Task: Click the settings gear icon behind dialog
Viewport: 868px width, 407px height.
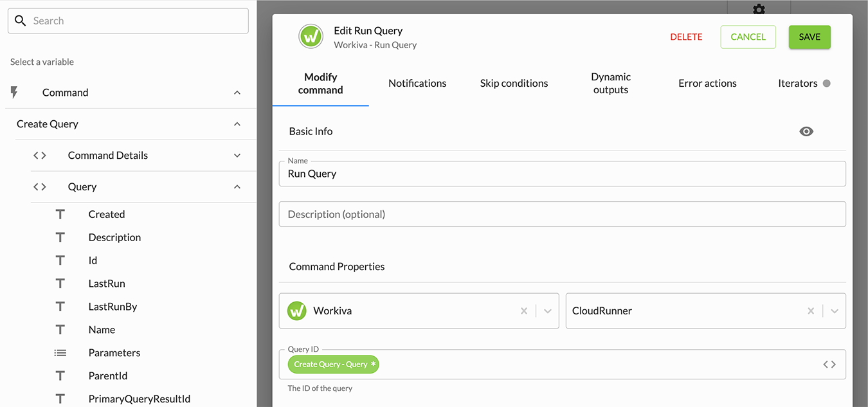Action: click(759, 8)
